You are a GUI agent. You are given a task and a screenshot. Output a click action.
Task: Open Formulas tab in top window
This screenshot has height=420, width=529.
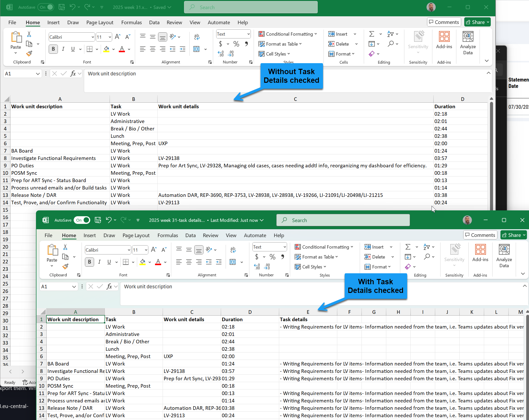(132, 22)
